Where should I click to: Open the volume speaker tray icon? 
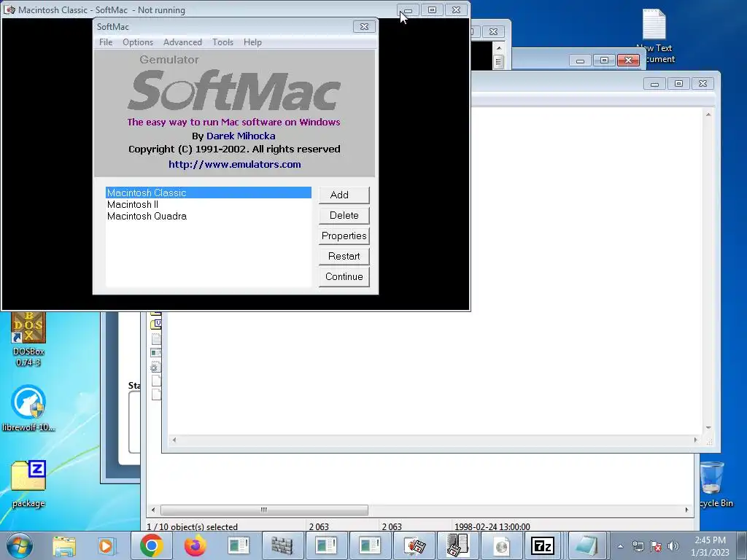(673, 546)
